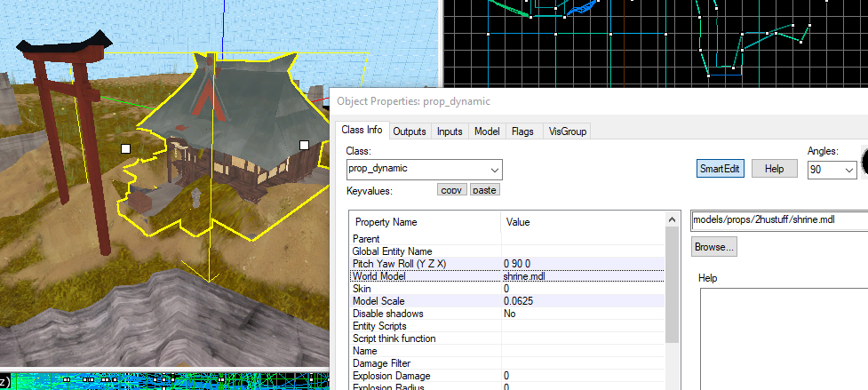Select the World Model property row
Image resolution: width=868 pixels, height=390 pixels.
pyautogui.click(x=507, y=276)
